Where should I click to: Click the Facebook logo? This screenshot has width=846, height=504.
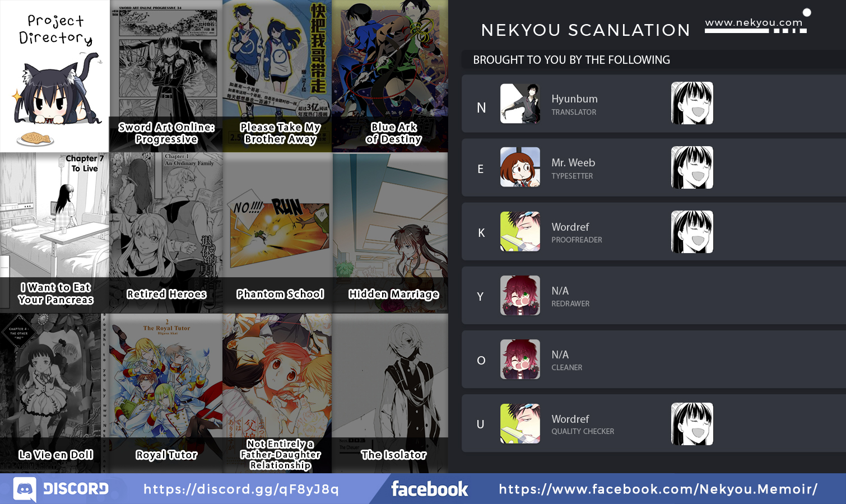pyautogui.click(x=429, y=489)
